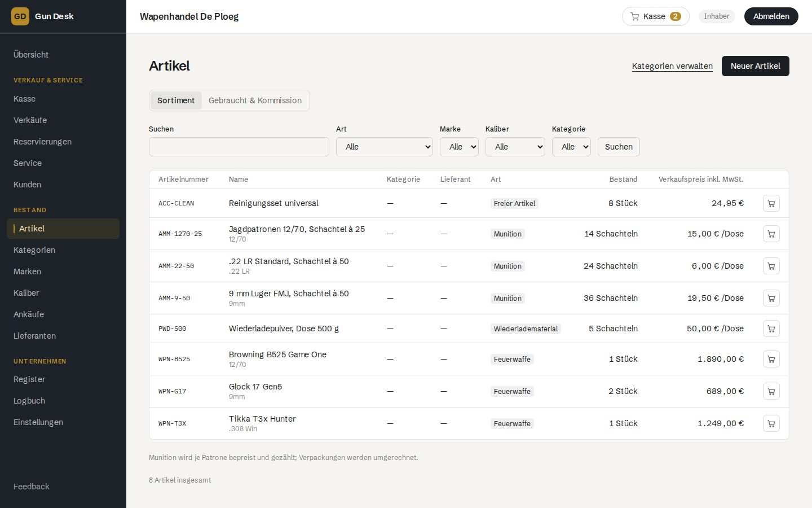Focus the Suchen text field
This screenshot has width=812, height=508.
239,147
